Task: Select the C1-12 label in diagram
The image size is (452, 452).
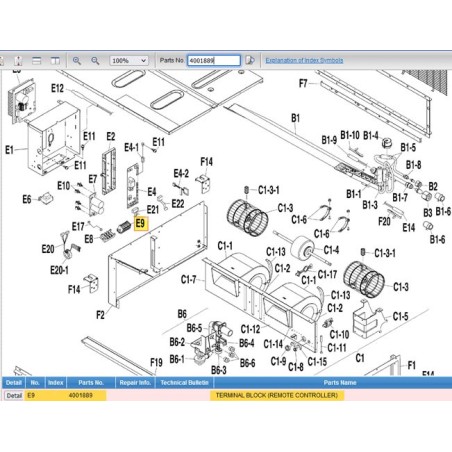Action: pyautogui.click(x=250, y=329)
